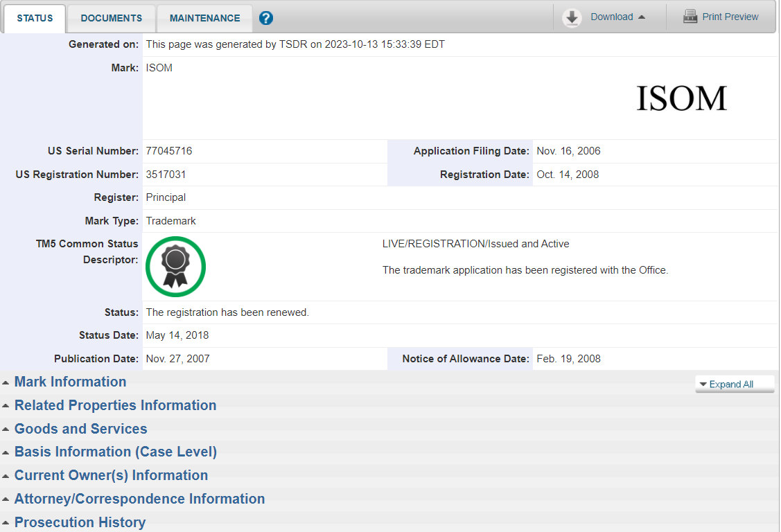Expand Basis Information (Case Level) section
Image resolution: width=781 pixels, height=532 pixels.
tap(116, 452)
